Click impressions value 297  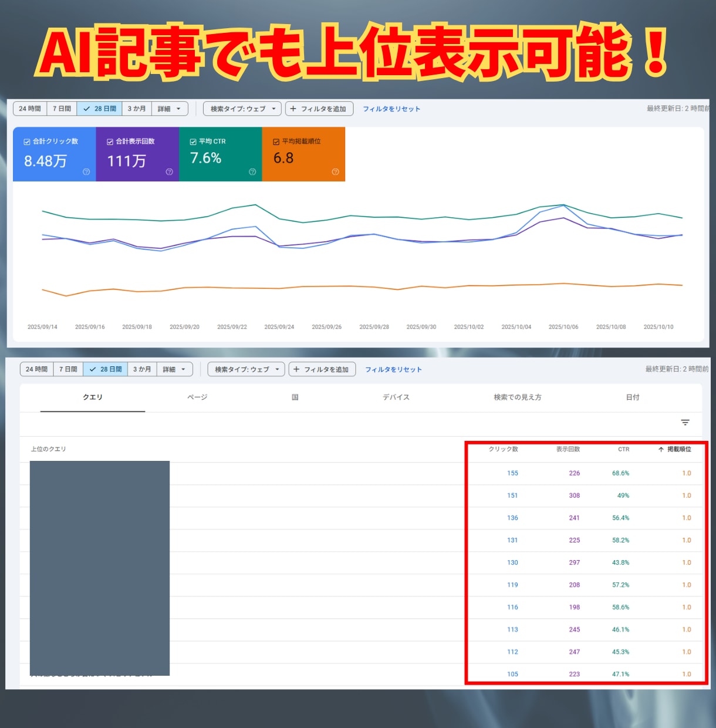[x=574, y=562]
